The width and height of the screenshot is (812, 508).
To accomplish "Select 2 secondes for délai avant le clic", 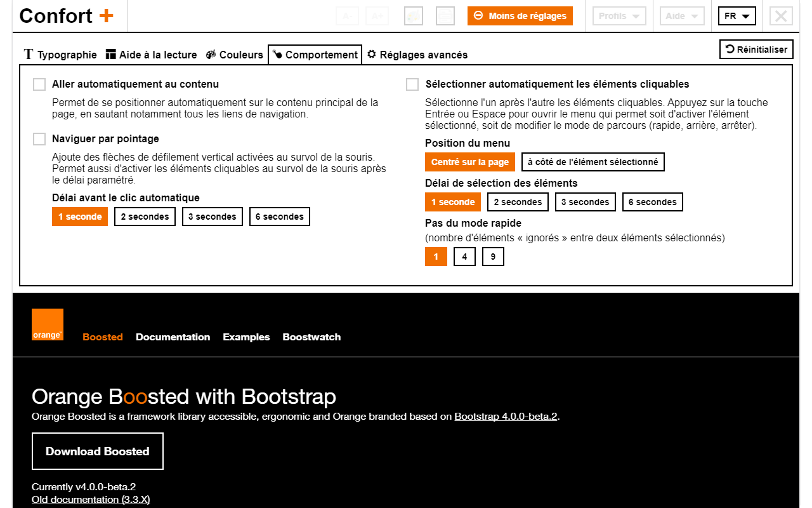I will (x=145, y=217).
